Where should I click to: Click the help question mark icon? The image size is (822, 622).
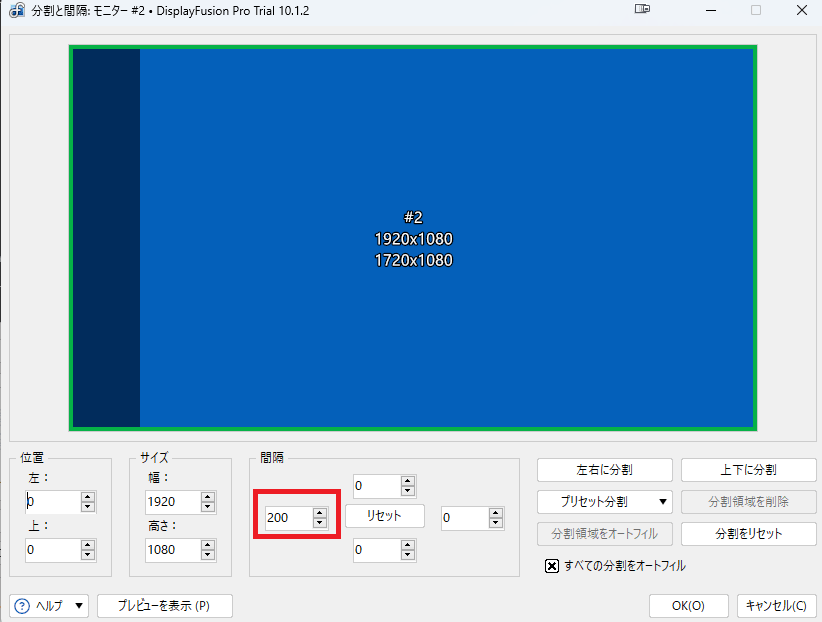(x=22, y=606)
